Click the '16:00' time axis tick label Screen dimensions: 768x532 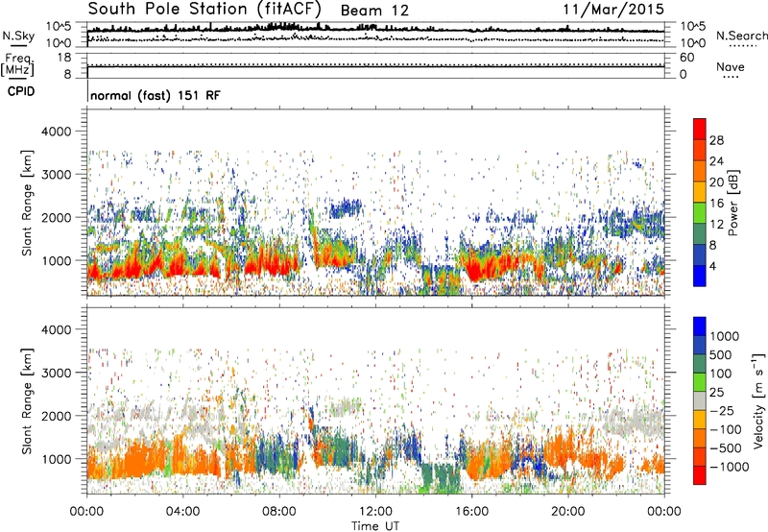coord(471,512)
